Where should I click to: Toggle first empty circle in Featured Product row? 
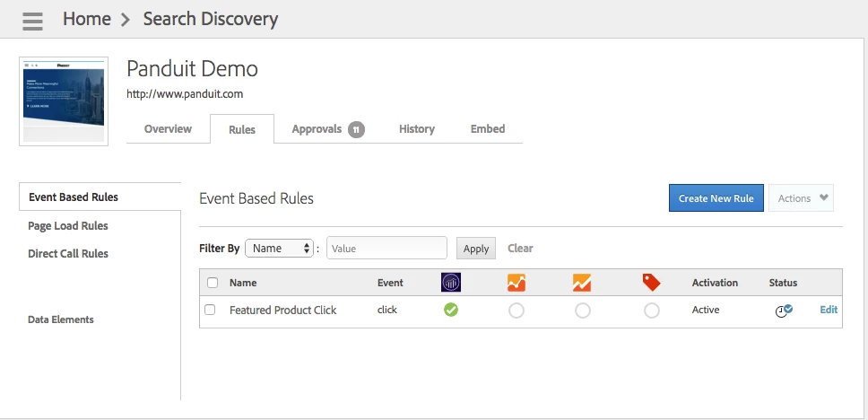516,311
